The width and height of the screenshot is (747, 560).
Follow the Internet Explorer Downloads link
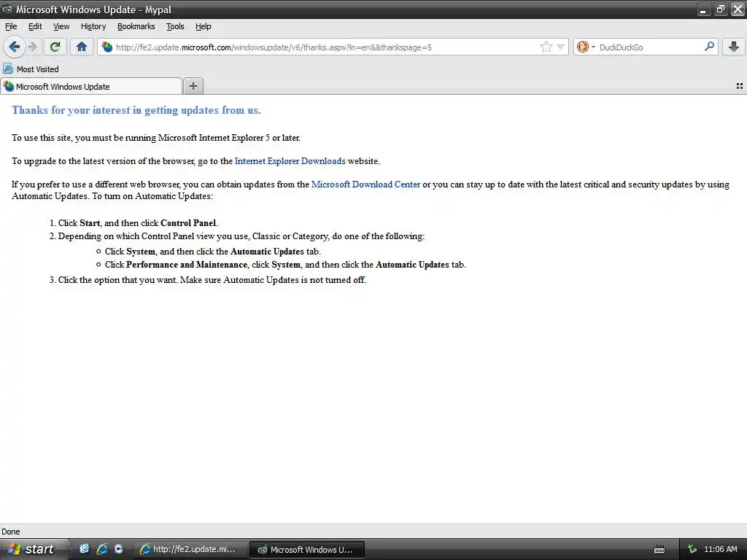click(290, 161)
